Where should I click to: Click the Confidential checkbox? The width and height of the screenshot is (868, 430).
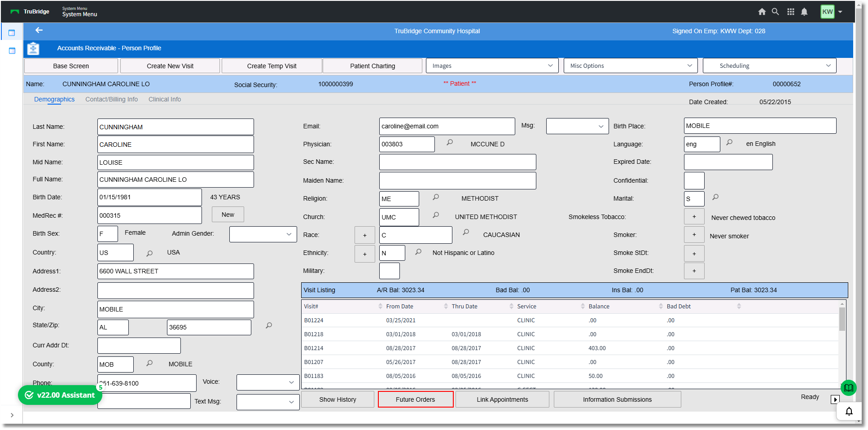(x=694, y=180)
